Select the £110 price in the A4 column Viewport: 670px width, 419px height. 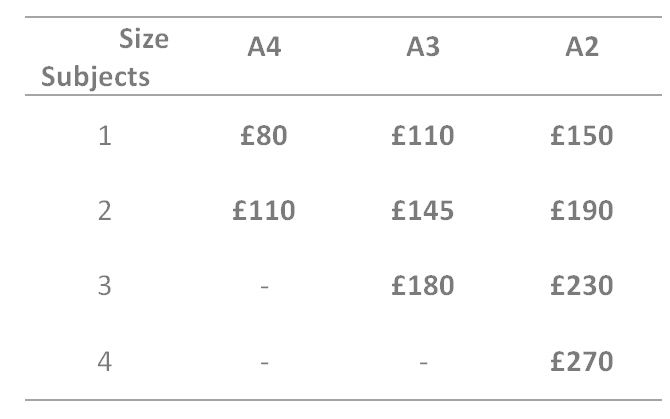point(264,211)
